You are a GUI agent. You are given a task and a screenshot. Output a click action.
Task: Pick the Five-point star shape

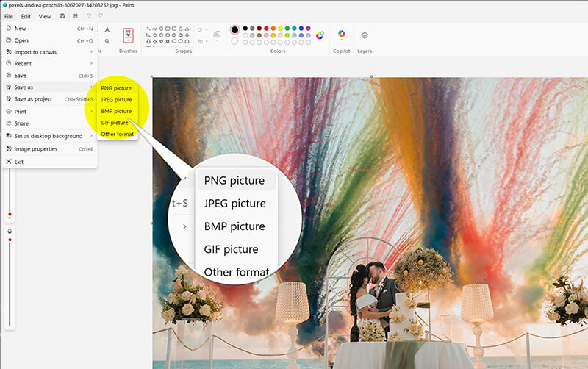coord(161,41)
